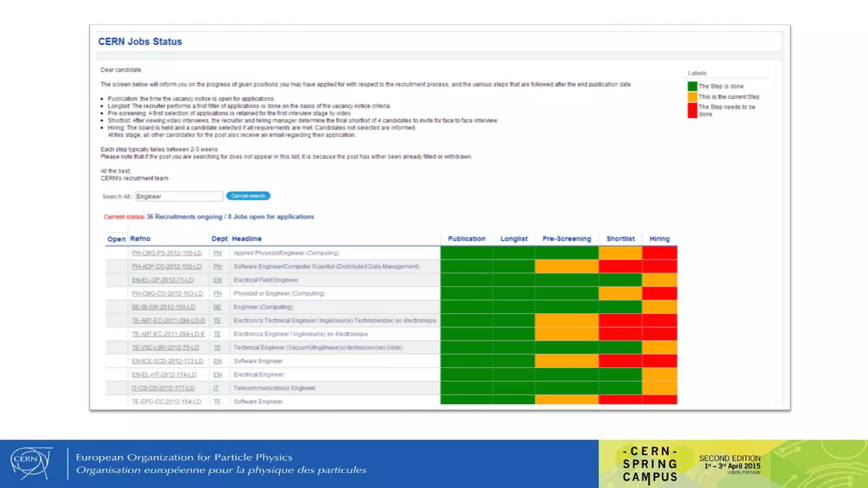This screenshot has height=488, width=868.
Task: Click the orange 'current Step' legend swatch
Action: click(x=692, y=97)
